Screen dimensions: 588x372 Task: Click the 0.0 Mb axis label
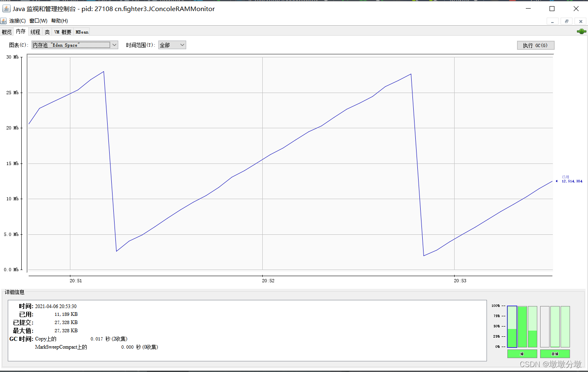tap(11, 270)
